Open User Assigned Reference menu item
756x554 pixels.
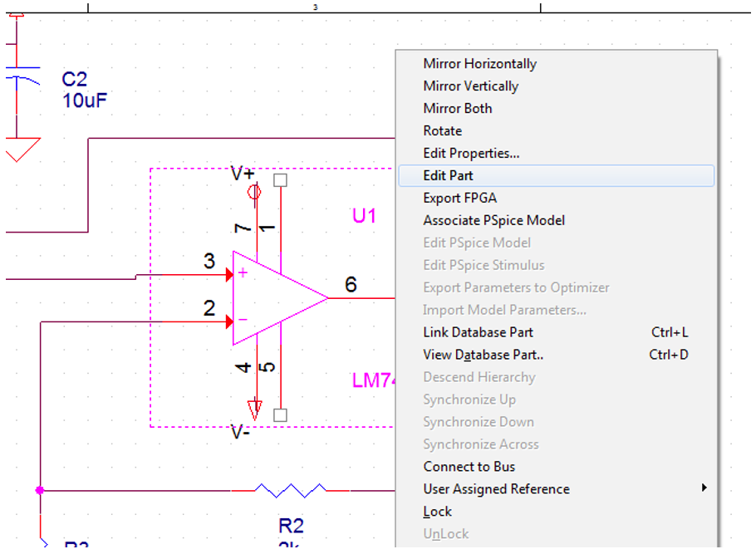(496, 489)
